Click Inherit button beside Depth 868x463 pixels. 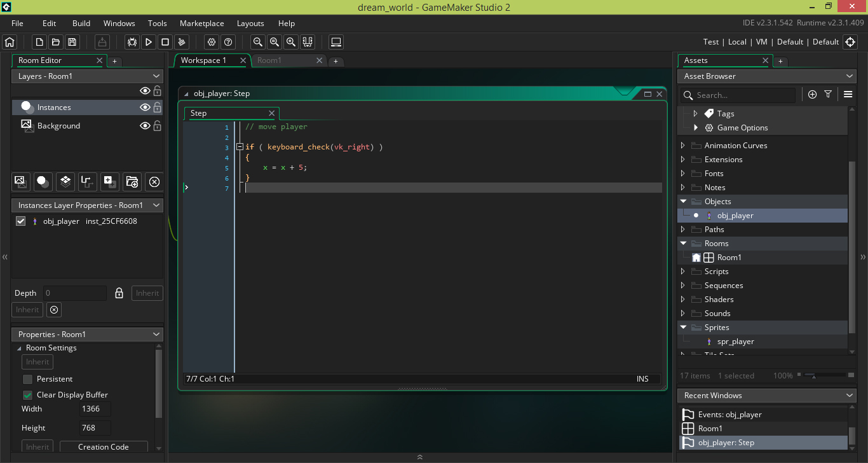tap(147, 293)
